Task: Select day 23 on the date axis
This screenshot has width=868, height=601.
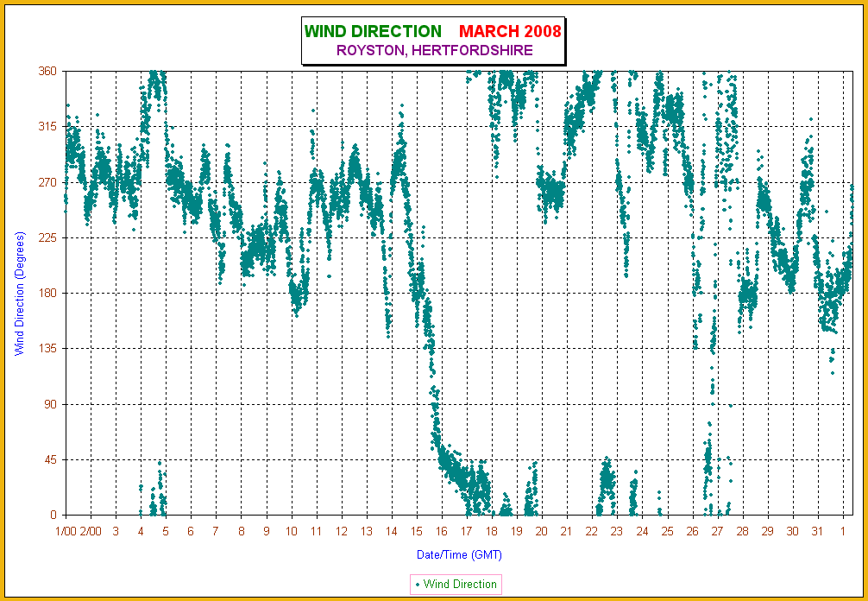Action: point(617,532)
